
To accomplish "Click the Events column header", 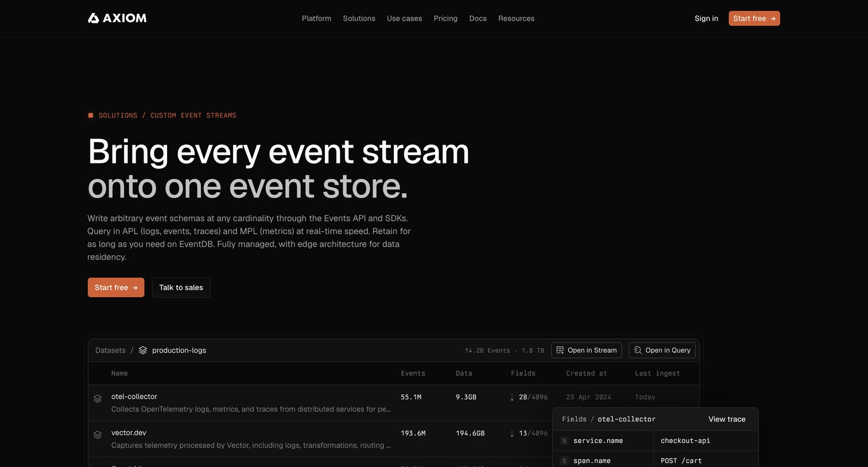I will coord(413,373).
